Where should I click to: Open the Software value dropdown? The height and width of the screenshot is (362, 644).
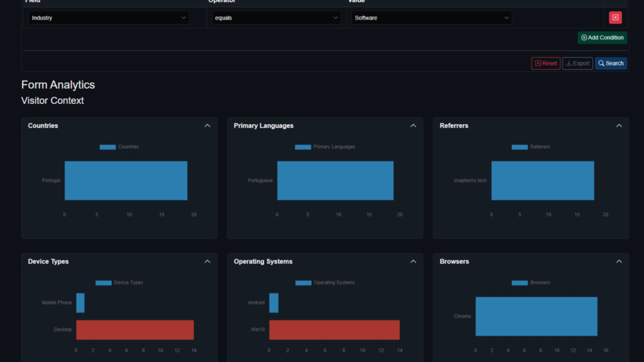431,18
